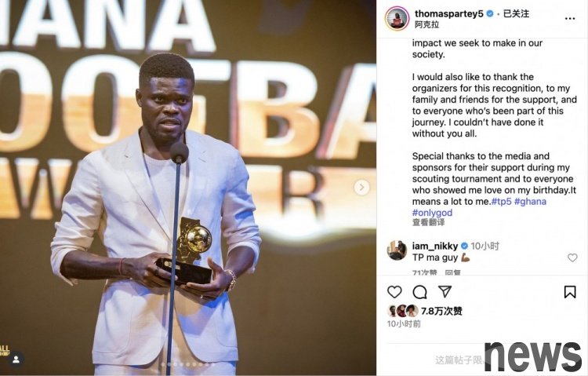
Task: Go to next photo with arrow
Action: click(x=361, y=187)
